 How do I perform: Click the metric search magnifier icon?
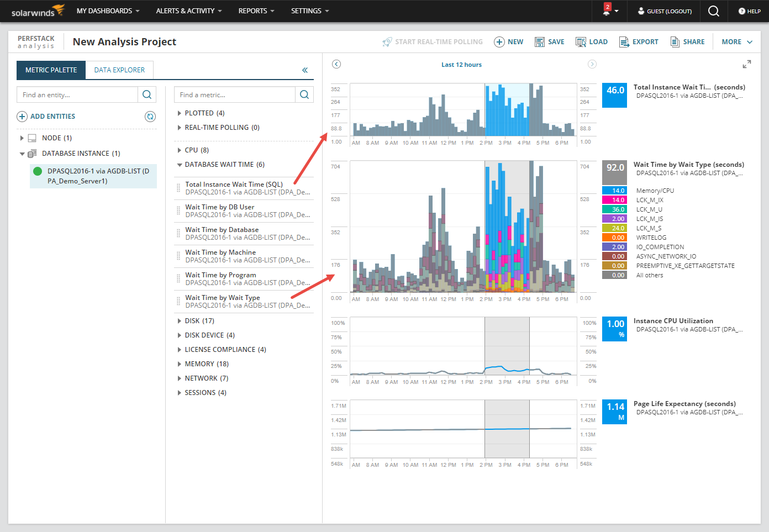[x=304, y=94]
